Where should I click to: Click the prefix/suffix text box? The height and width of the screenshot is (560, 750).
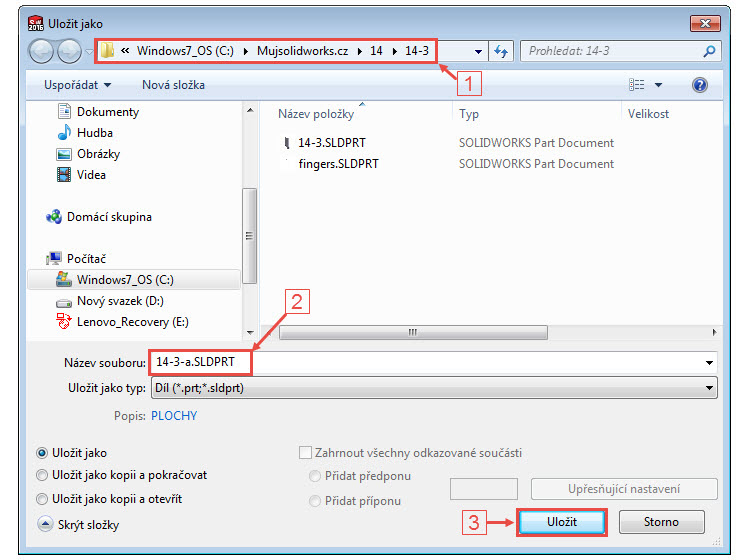pyautogui.click(x=484, y=489)
